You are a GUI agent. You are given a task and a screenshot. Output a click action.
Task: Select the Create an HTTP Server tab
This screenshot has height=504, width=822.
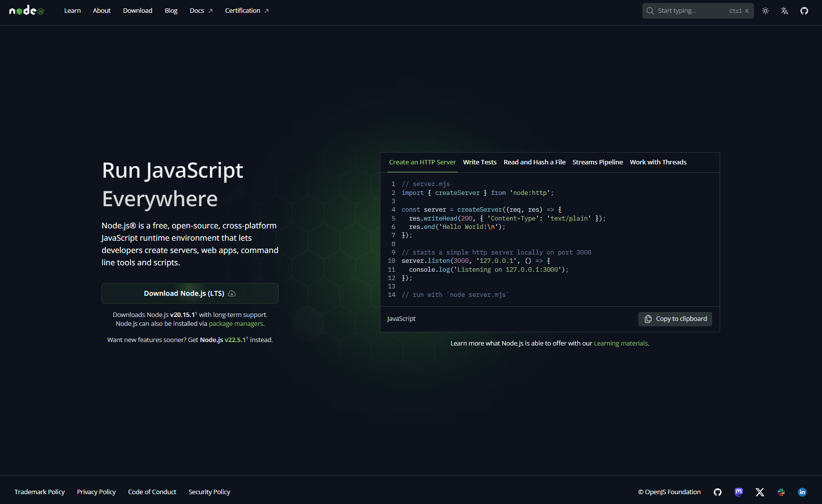(422, 162)
